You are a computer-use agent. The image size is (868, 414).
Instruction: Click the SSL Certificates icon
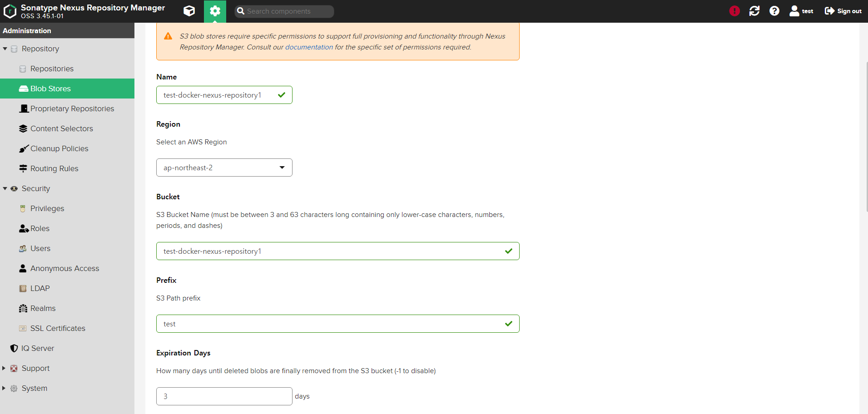click(x=23, y=328)
